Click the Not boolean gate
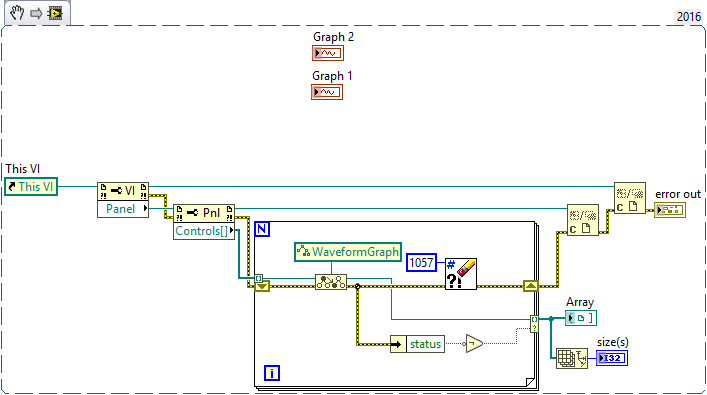The image size is (707, 395). click(473, 344)
